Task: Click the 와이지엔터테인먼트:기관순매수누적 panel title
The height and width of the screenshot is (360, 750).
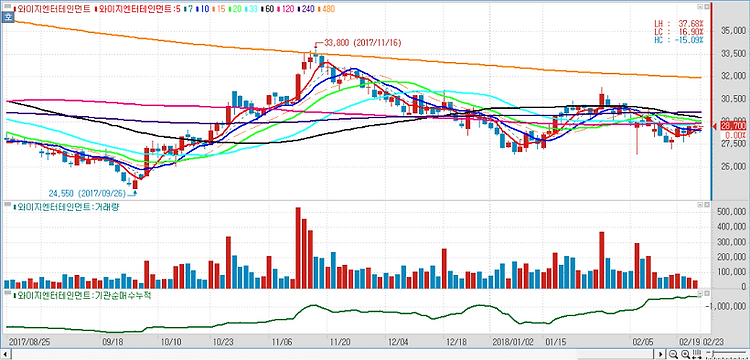Action: point(83,295)
